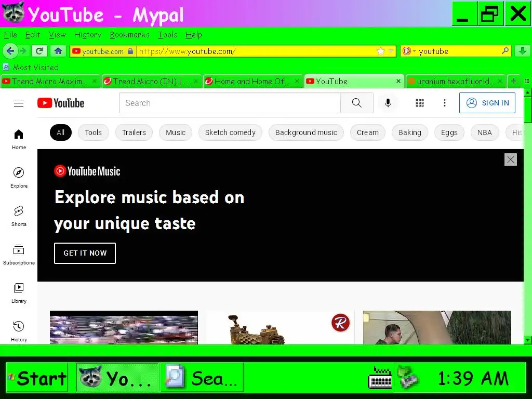Select the Cream filter chip

pos(367,132)
